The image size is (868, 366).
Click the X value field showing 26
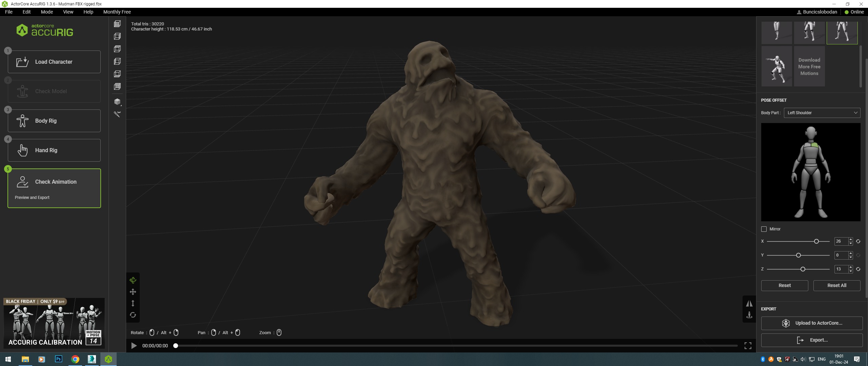(x=841, y=241)
